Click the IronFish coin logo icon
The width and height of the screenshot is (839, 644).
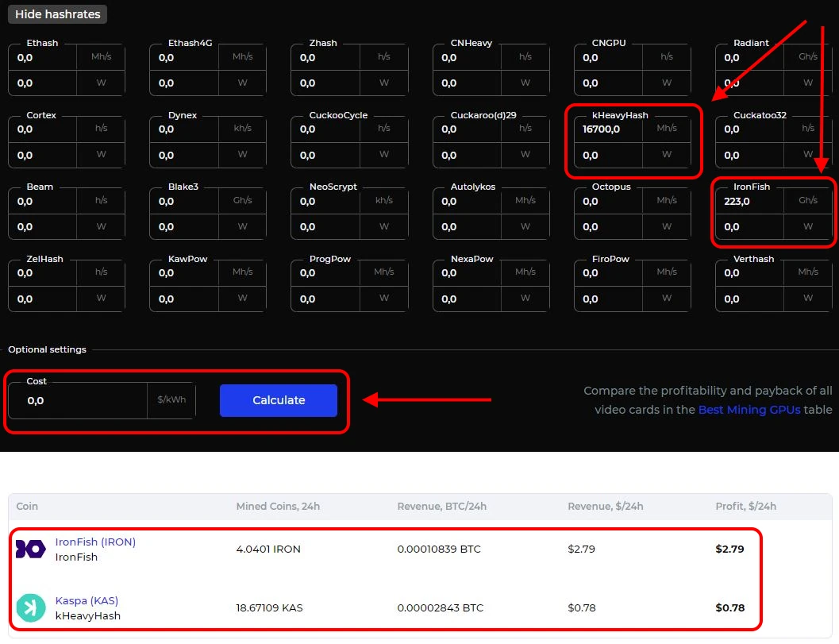coord(31,549)
